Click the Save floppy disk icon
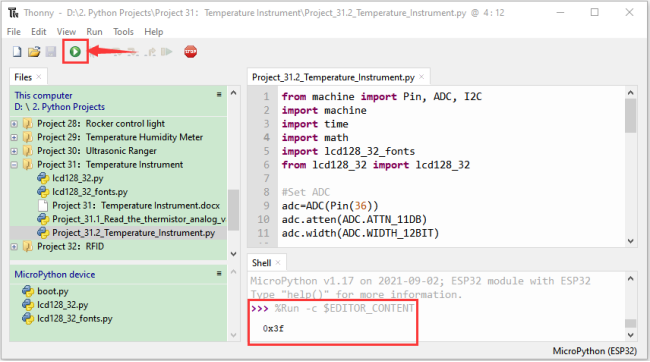This screenshot has height=362, width=650. coord(51,52)
